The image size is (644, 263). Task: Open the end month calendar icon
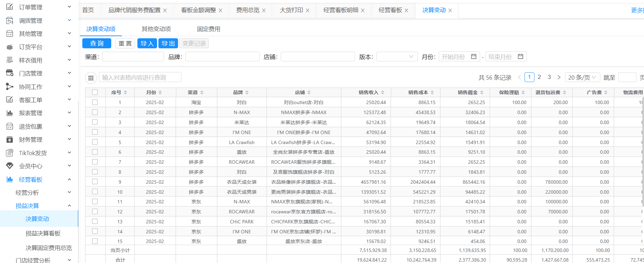pos(520,57)
